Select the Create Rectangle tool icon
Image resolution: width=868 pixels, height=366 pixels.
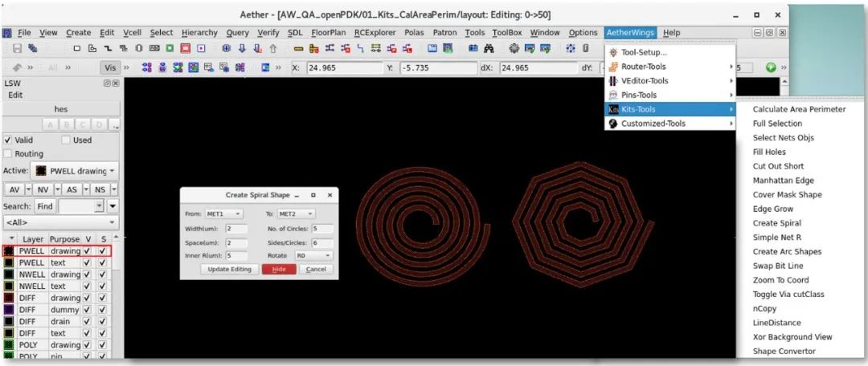coord(77,49)
